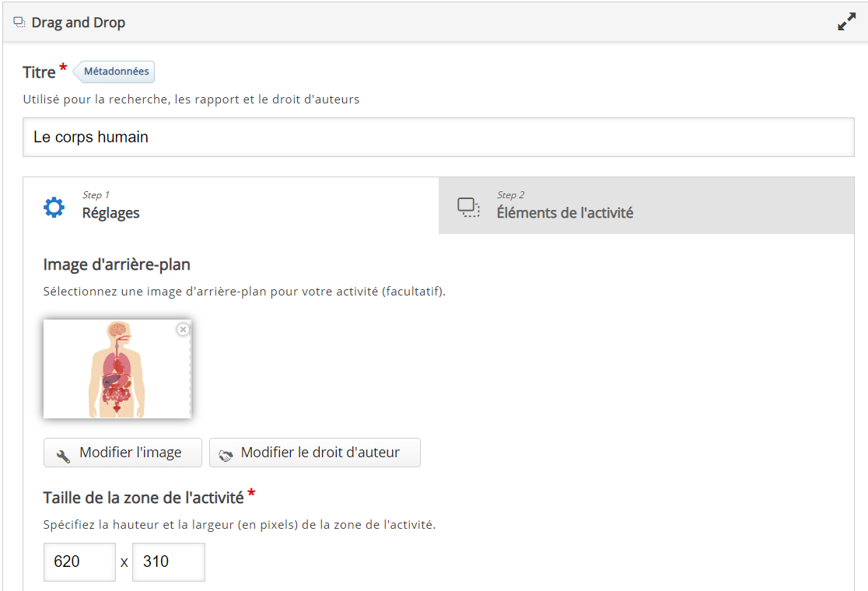Click the Drag and Drop header title

(78, 23)
